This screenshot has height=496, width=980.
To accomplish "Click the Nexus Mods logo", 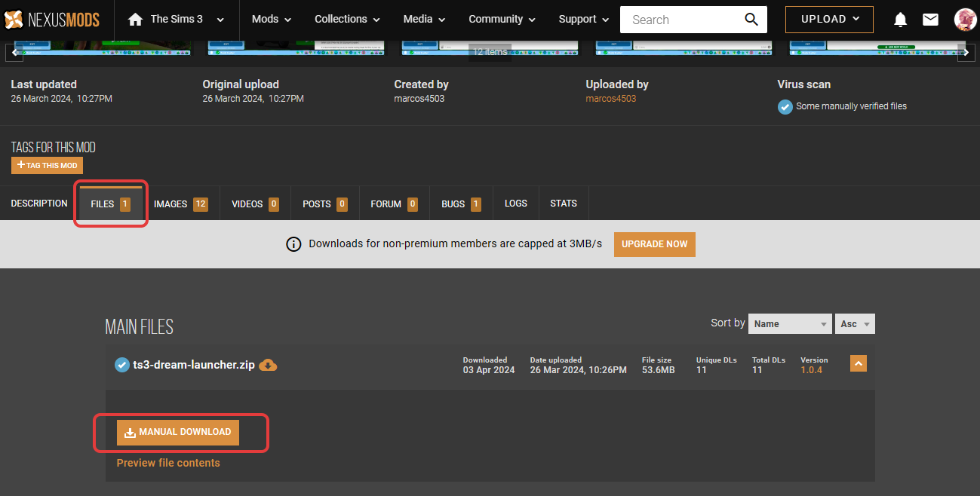I will (x=52, y=20).
